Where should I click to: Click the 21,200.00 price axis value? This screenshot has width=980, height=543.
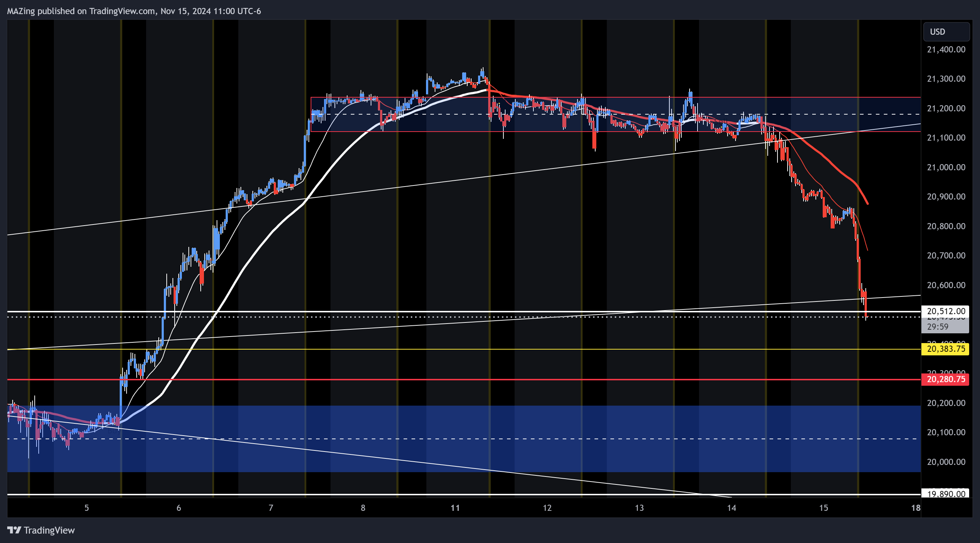pos(946,108)
